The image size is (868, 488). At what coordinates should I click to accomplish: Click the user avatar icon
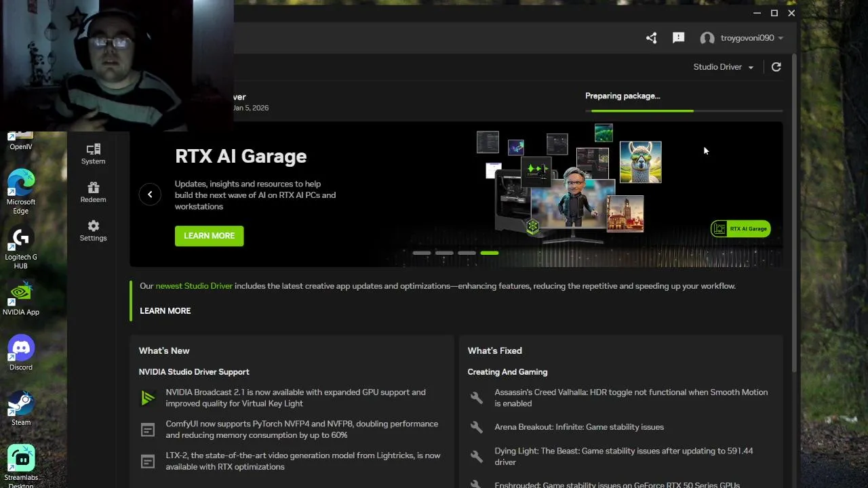[x=707, y=38]
